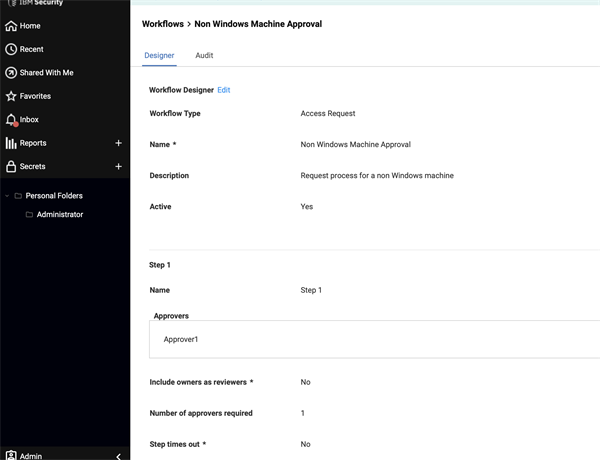Click the Edit link beside Workflow Designer

click(224, 90)
